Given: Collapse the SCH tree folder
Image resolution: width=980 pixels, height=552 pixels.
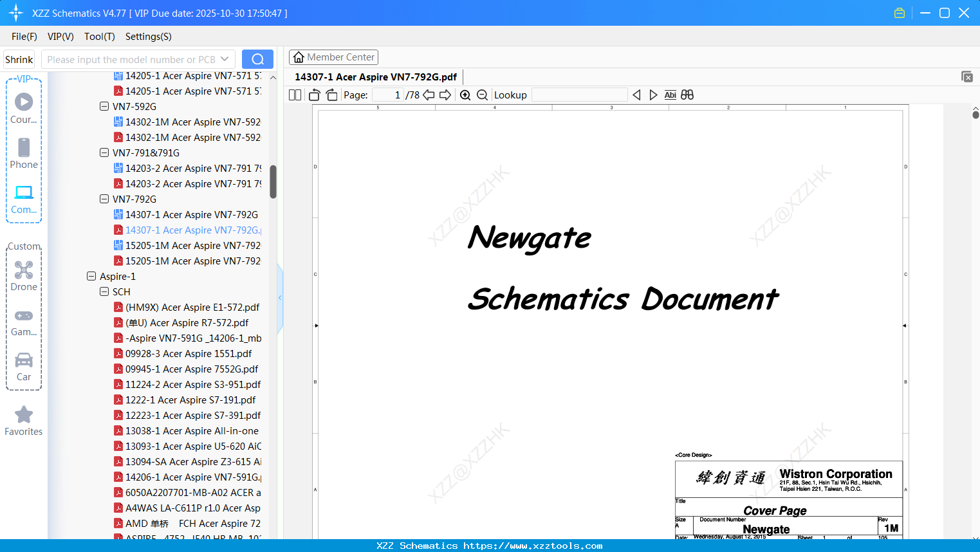Looking at the screenshot, I should tap(104, 291).
